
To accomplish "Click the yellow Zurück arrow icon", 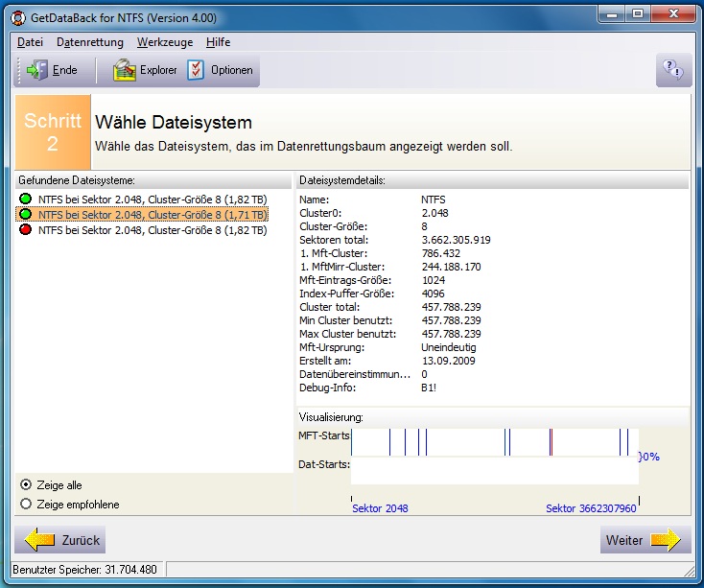I will [39, 539].
